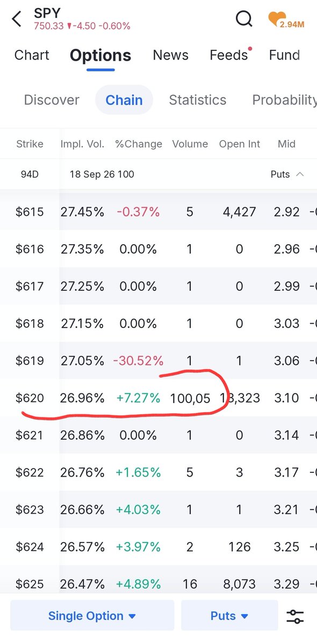The width and height of the screenshot is (317, 644).
Task: Switch to the Chart tab
Action: tap(32, 55)
